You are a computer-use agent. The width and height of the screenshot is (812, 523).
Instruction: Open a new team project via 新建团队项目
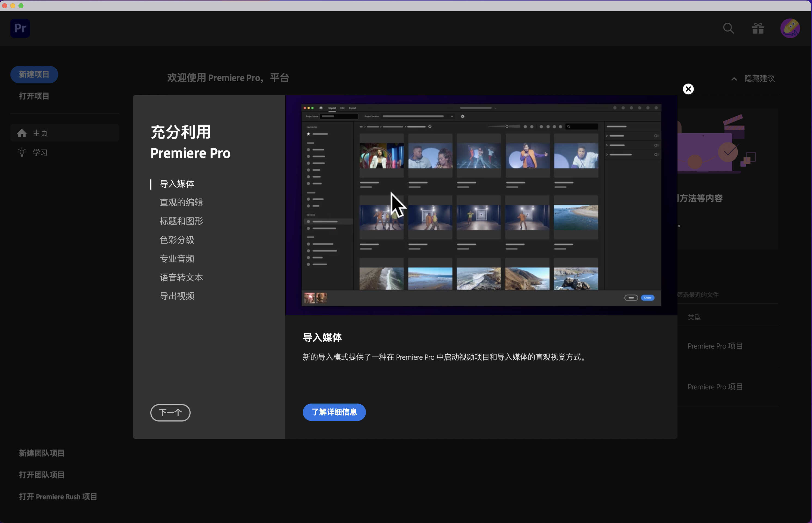tap(41, 453)
